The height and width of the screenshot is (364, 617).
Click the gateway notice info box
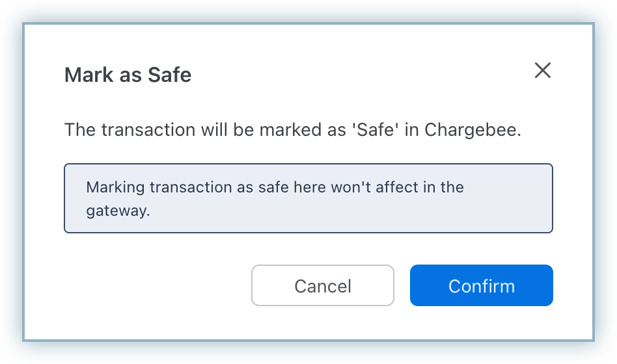pos(308,198)
